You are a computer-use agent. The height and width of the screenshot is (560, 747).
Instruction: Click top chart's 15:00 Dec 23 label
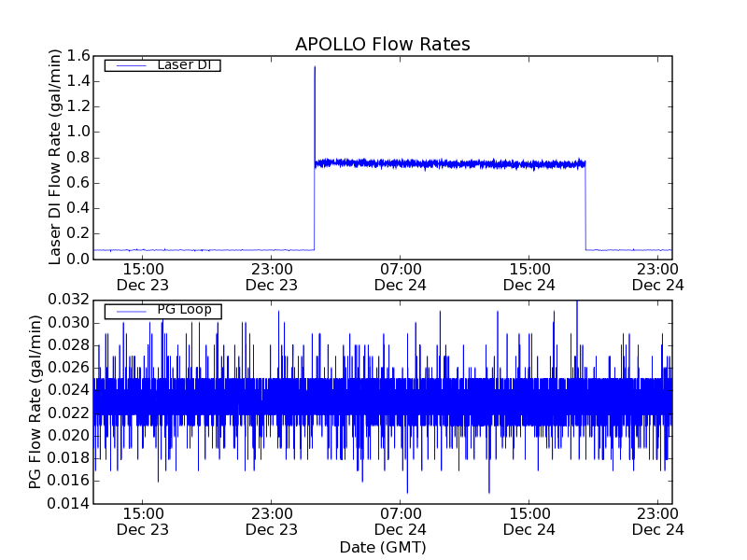(143, 277)
